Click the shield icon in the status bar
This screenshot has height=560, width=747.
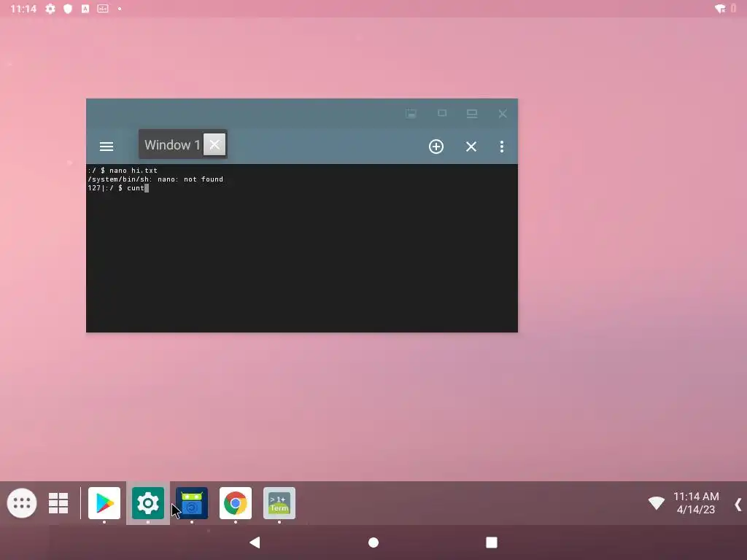(x=68, y=9)
